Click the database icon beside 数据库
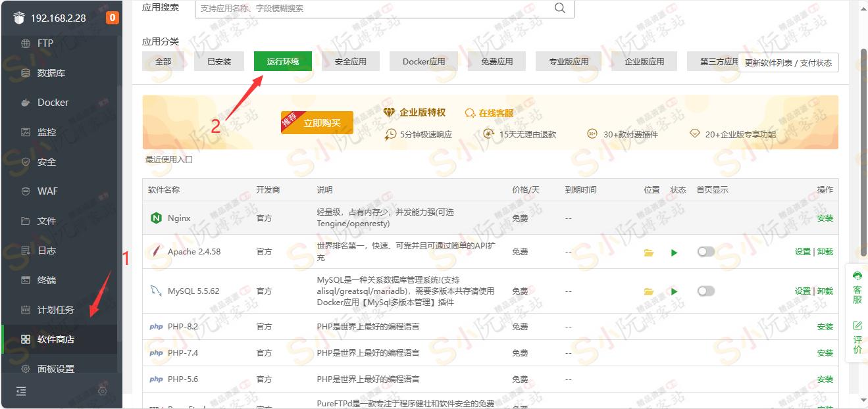This screenshot has height=409, width=868. [26, 73]
